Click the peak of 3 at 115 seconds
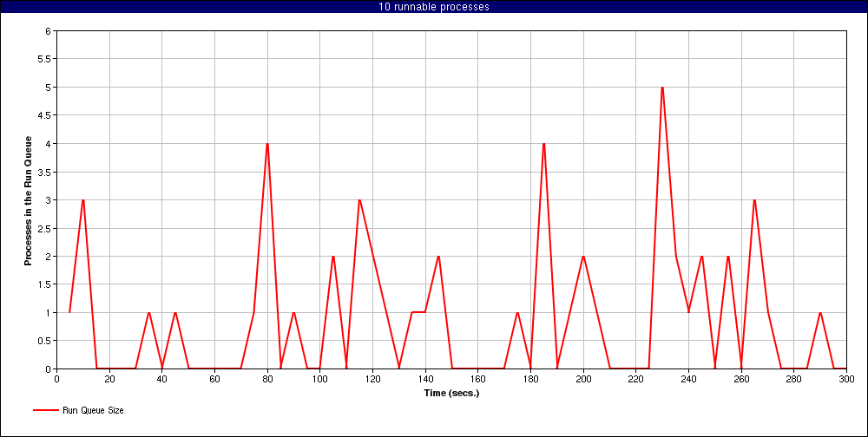The height and width of the screenshot is (437, 868). click(x=359, y=199)
